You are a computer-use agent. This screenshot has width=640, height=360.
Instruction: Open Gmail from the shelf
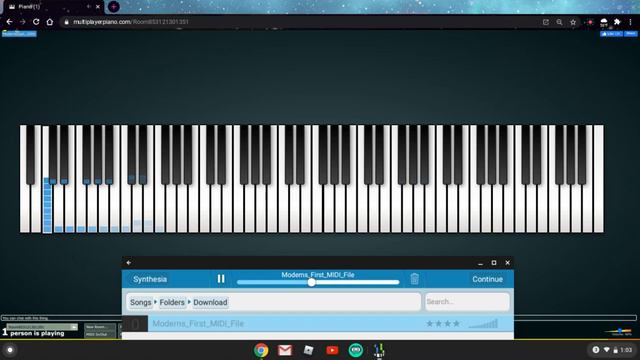click(285, 350)
